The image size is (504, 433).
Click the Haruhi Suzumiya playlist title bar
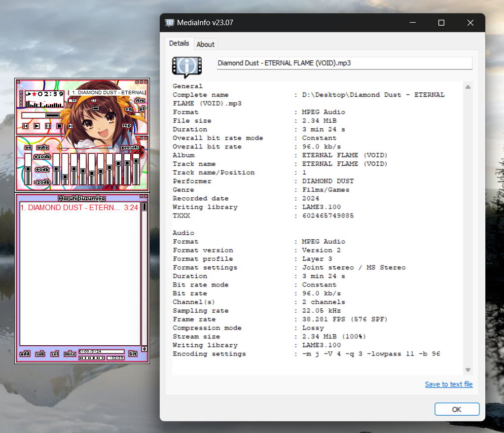pos(82,198)
